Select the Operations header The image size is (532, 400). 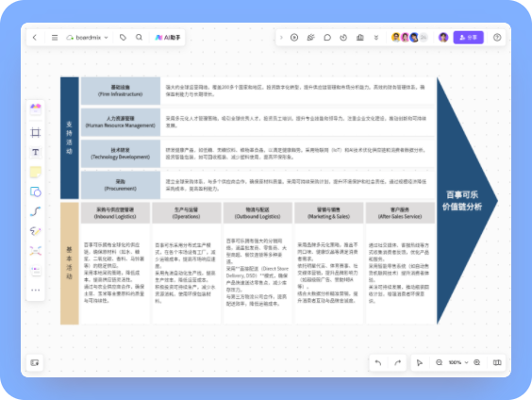tap(187, 213)
